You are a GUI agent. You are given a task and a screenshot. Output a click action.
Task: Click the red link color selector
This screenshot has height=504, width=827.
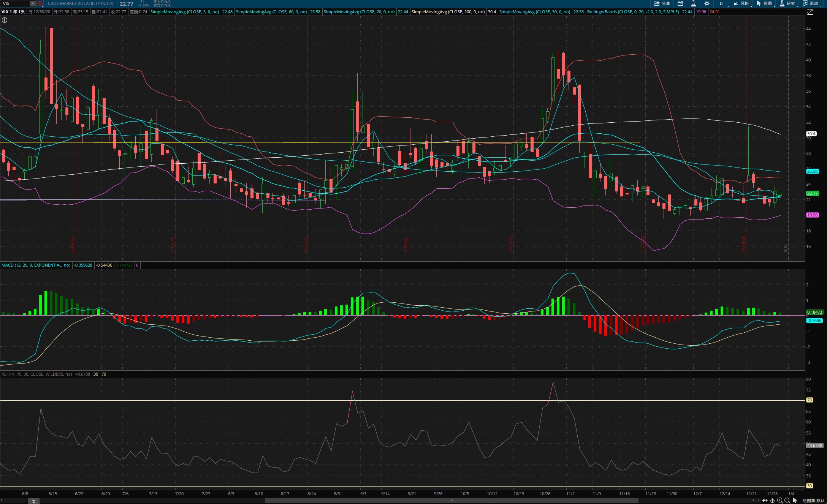[40, 3]
